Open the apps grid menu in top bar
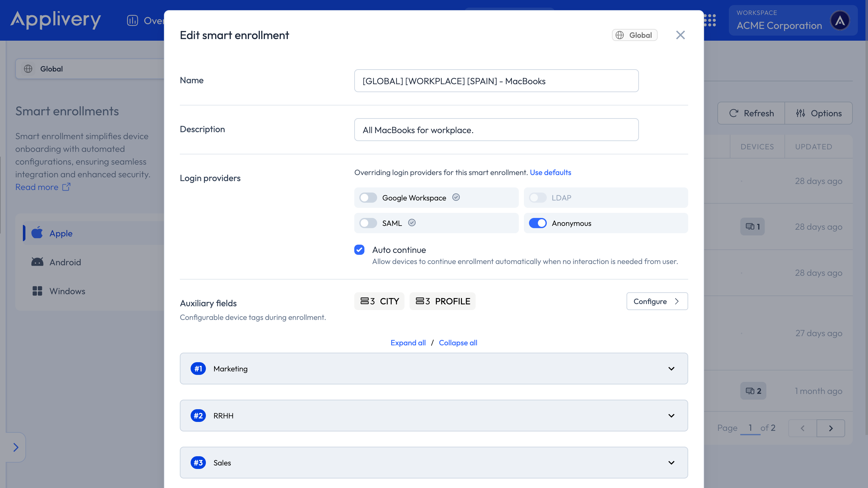 point(710,21)
